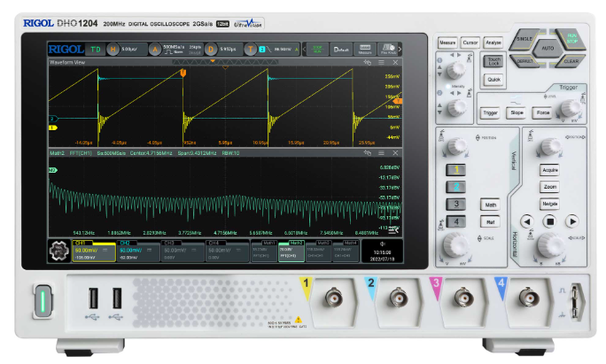Screen dimensions: 606x364
Task: Click the trigger LEVEL knob
Action: (571, 108)
